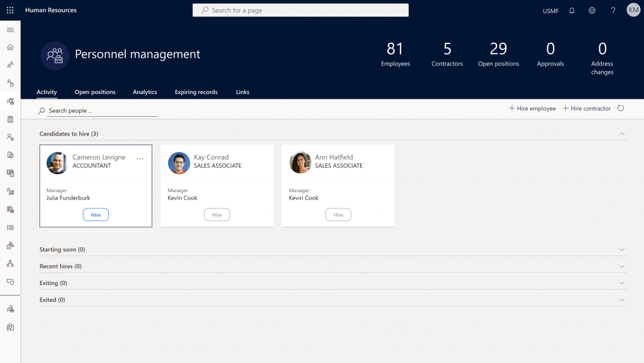This screenshot has width=644, height=363.
Task: Select the Home icon in the sidebar
Action: [10, 47]
